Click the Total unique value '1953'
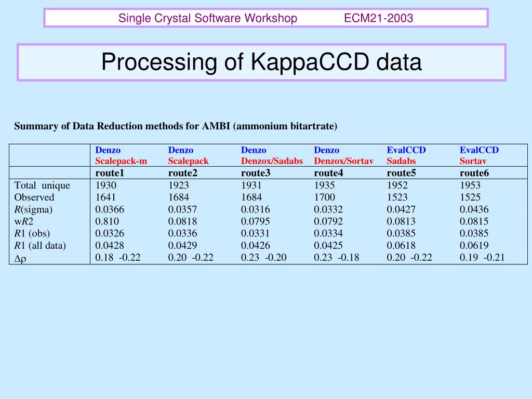Screen dimensions: 532x399 (470, 185)
